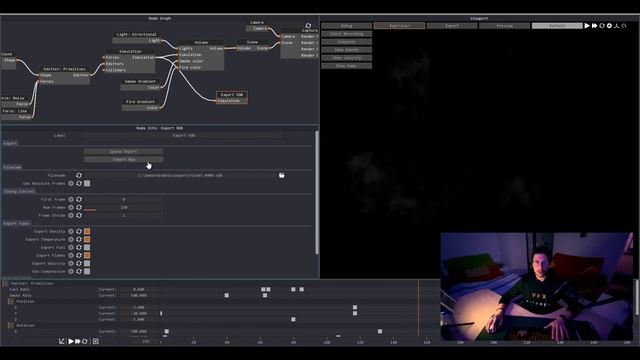Viewport: 640px width, 360px height.
Task: Click the circle icon beside Export Density
Action: point(71,231)
